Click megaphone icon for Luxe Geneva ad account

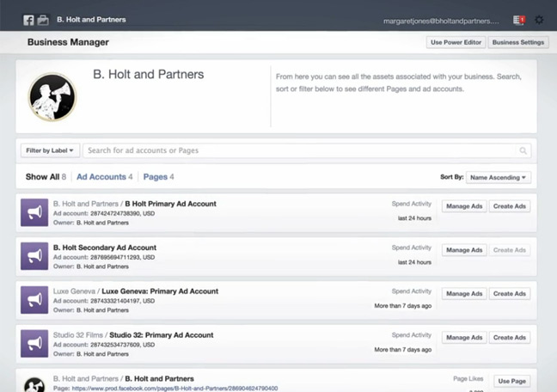click(x=34, y=300)
